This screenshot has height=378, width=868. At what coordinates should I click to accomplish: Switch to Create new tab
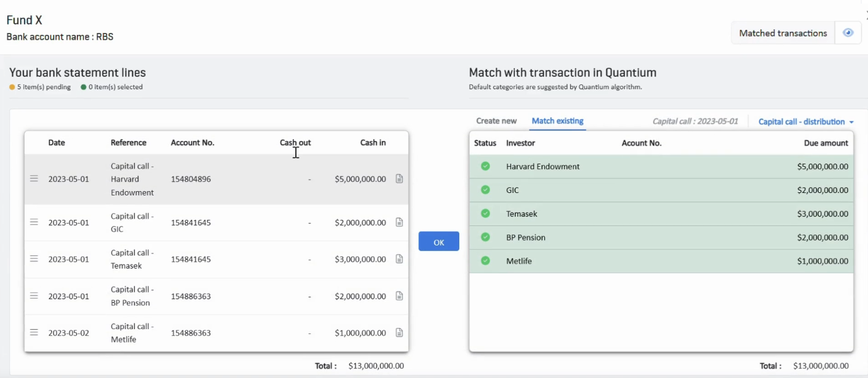496,121
